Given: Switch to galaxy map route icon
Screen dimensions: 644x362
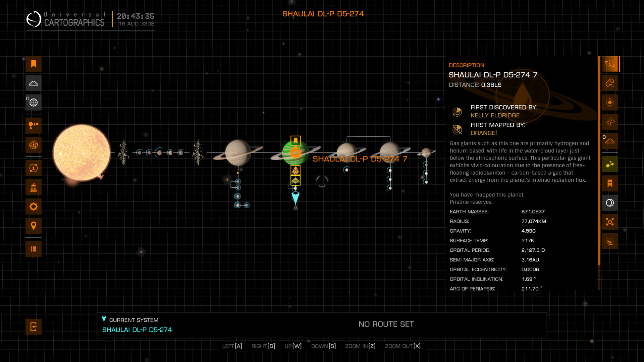Looking at the screenshot, I should click(34, 126).
